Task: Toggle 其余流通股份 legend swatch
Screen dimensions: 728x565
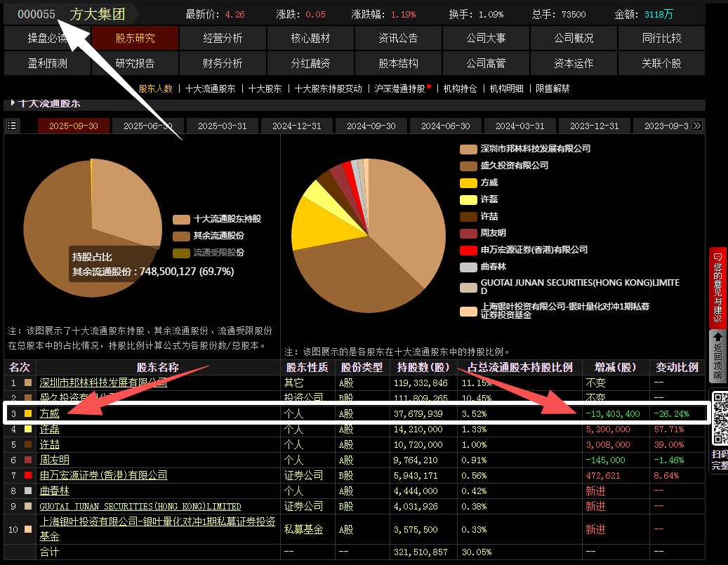Action: click(181, 236)
